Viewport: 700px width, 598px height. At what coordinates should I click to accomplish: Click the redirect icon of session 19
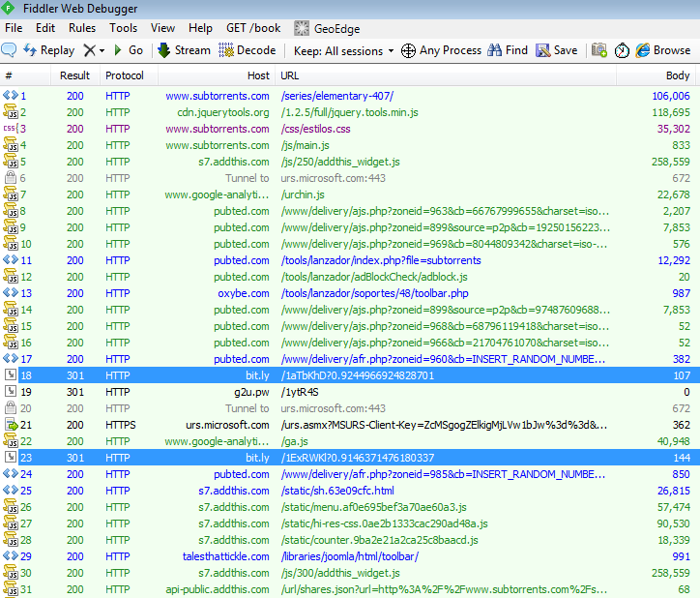[11, 391]
